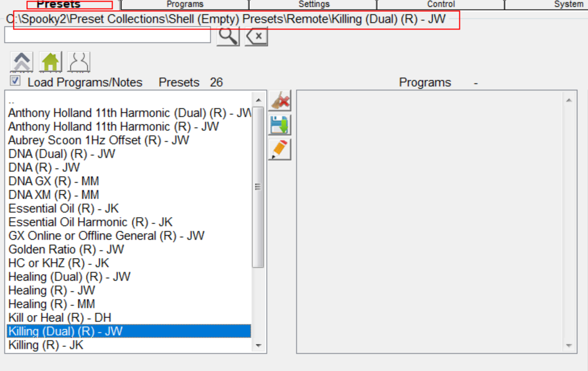
Task: Go up one folder with double-chevron icon
Action: coord(21,62)
